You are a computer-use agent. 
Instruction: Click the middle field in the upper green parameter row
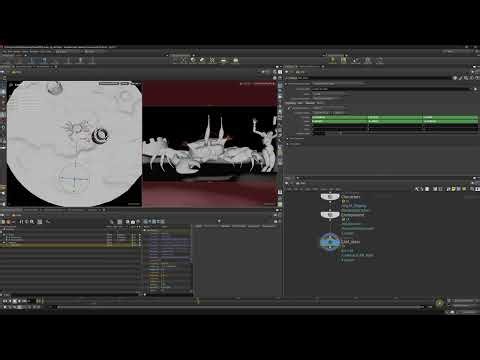395,117
